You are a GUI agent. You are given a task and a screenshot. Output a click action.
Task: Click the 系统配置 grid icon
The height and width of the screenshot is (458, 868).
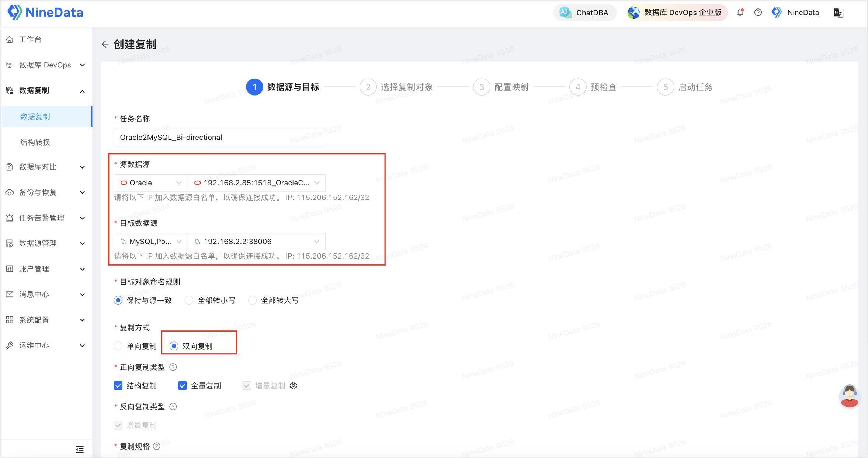(x=10, y=320)
